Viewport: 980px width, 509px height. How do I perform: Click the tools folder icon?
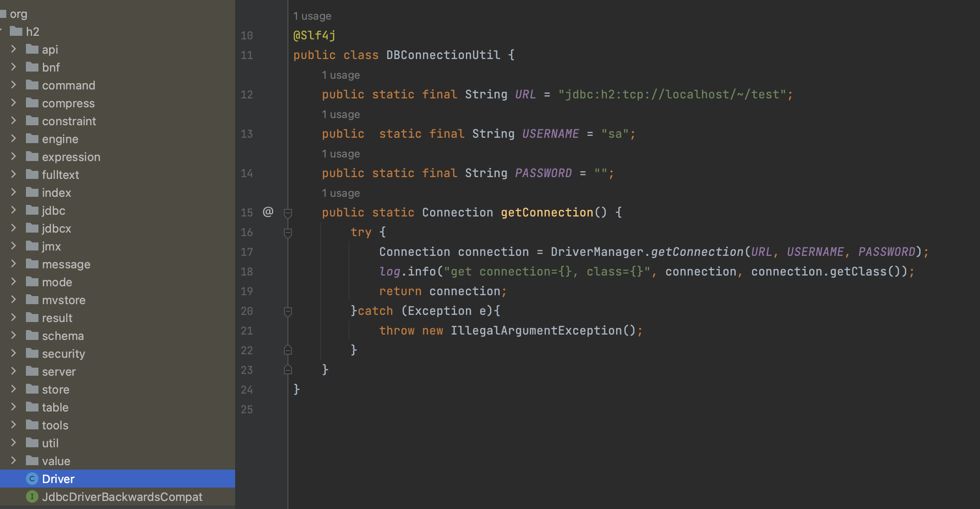click(x=32, y=425)
